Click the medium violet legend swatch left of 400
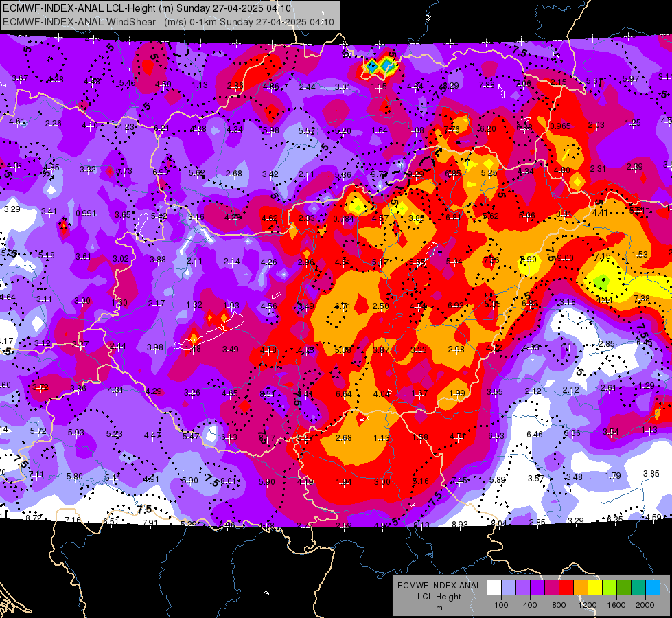The width and height of the screenshot is (672, 618). coord(523,588)
